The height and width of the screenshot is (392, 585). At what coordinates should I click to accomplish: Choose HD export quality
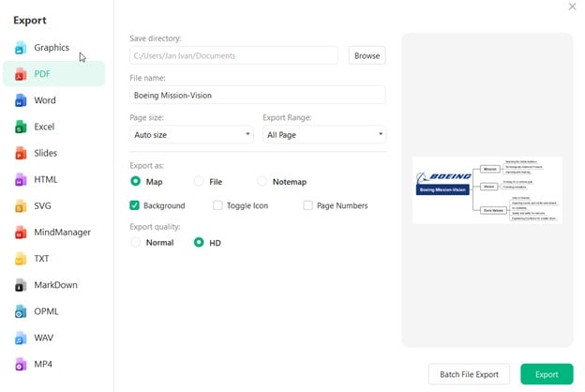click(199, 242)
